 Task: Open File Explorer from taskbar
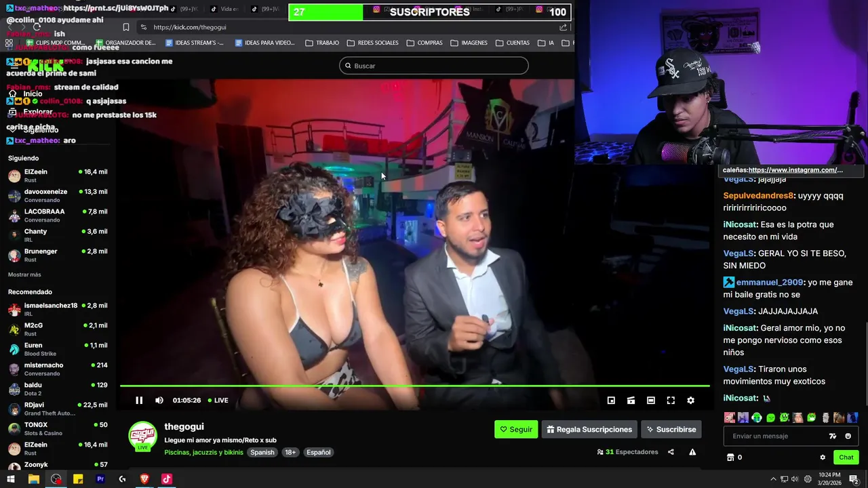pyautogui.click(x=33, y=479)
